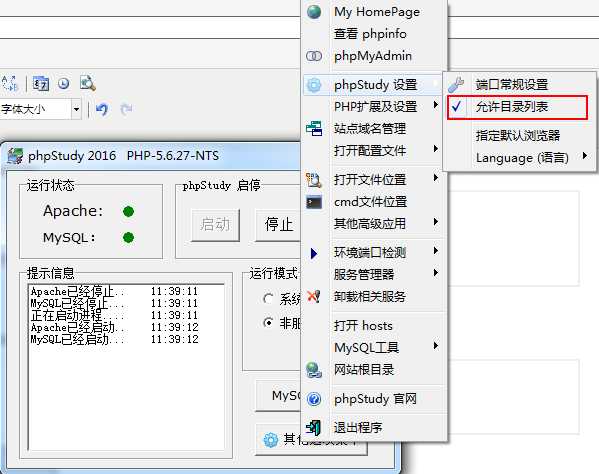Click the 环境端口检测 blue arrow icon
This screenshot has height=474, width=599.
(314, 253)
